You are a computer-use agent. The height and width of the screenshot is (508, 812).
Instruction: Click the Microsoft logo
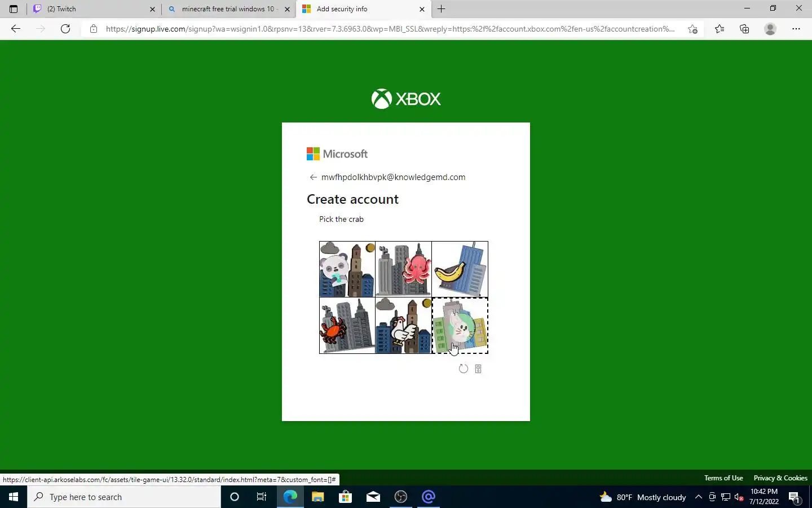(337, 154)
